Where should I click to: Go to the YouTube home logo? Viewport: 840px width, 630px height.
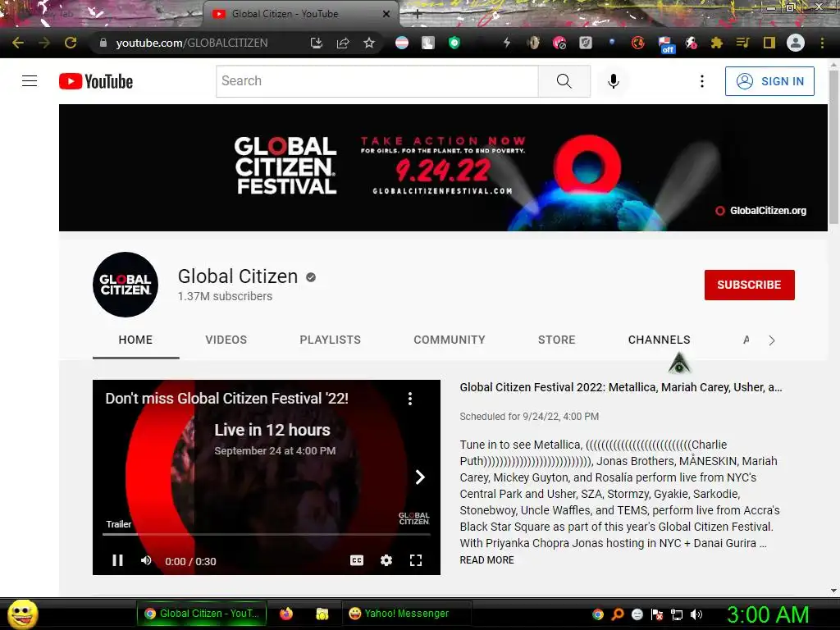(96, 81)
